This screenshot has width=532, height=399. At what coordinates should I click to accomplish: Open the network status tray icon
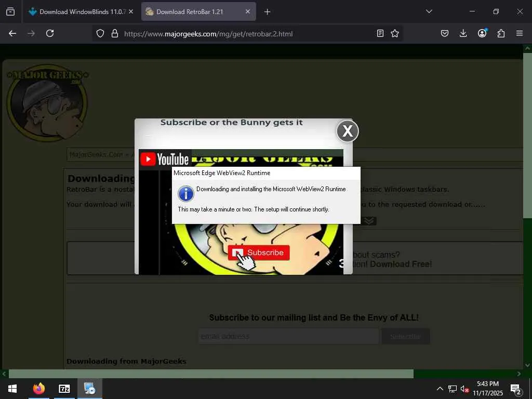click(453, 389)
